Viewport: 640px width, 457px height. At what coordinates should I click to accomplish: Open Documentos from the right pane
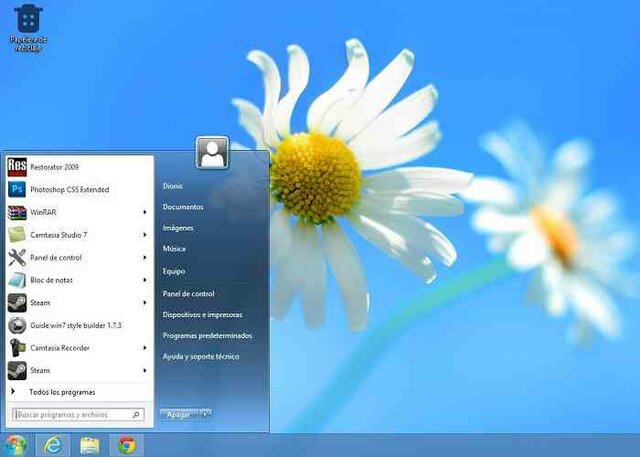183,207
